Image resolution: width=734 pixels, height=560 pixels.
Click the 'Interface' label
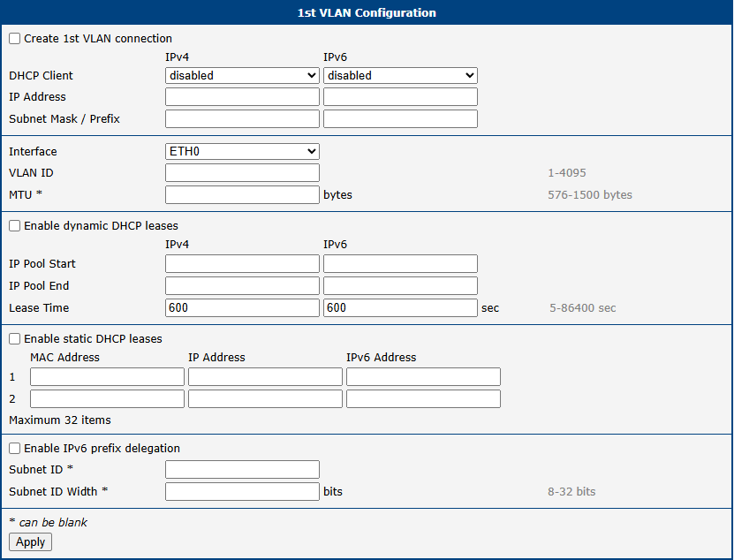point(33,151)
